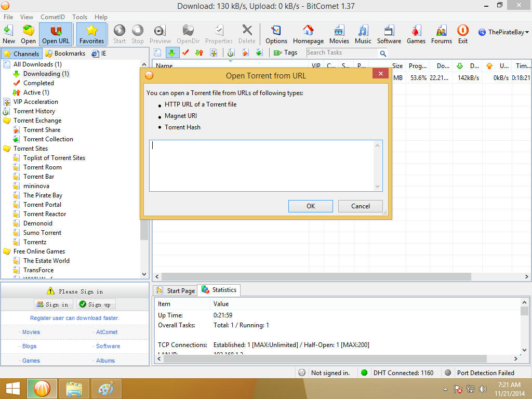Open the Software toolbar icon
532x399 pixels.
point(389,34)
